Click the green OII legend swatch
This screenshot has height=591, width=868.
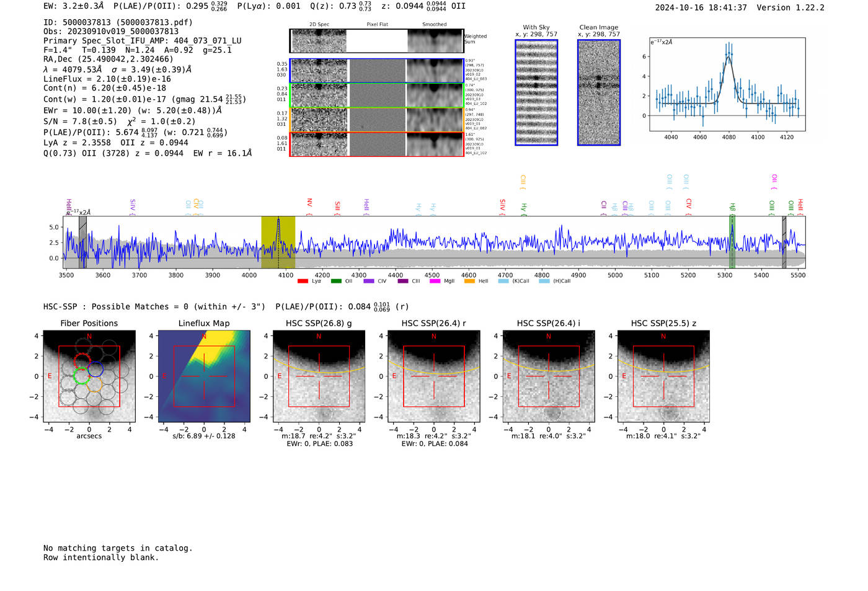click(x=336, y=281)
